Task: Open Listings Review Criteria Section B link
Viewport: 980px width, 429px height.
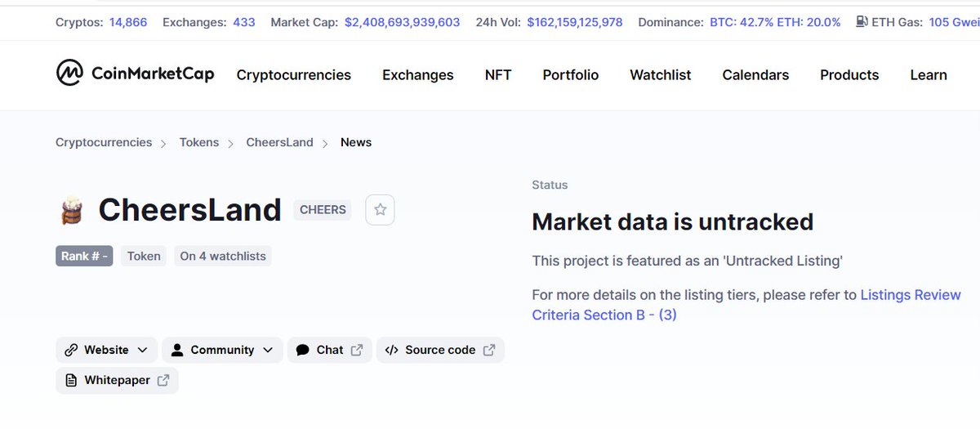Action: pos(746,305)
